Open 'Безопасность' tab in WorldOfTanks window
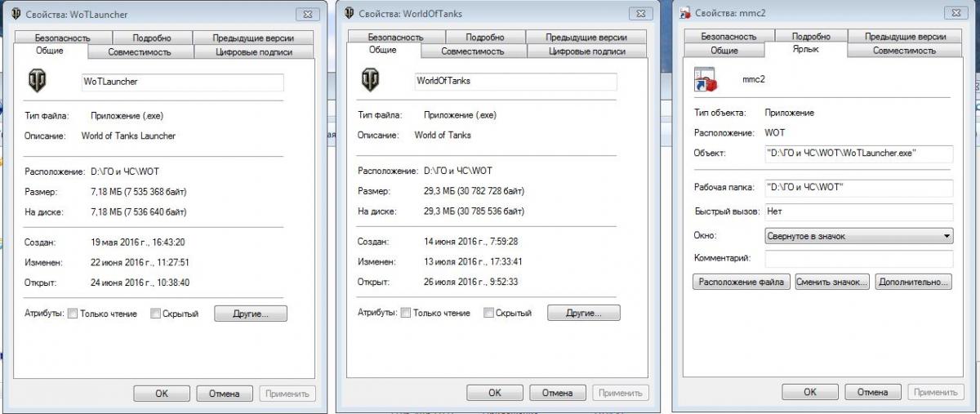 tap(396, 37)
